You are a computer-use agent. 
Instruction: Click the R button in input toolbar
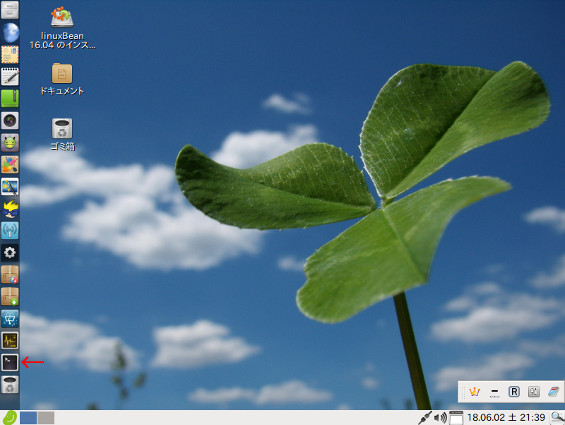click(x=514, y=391)
